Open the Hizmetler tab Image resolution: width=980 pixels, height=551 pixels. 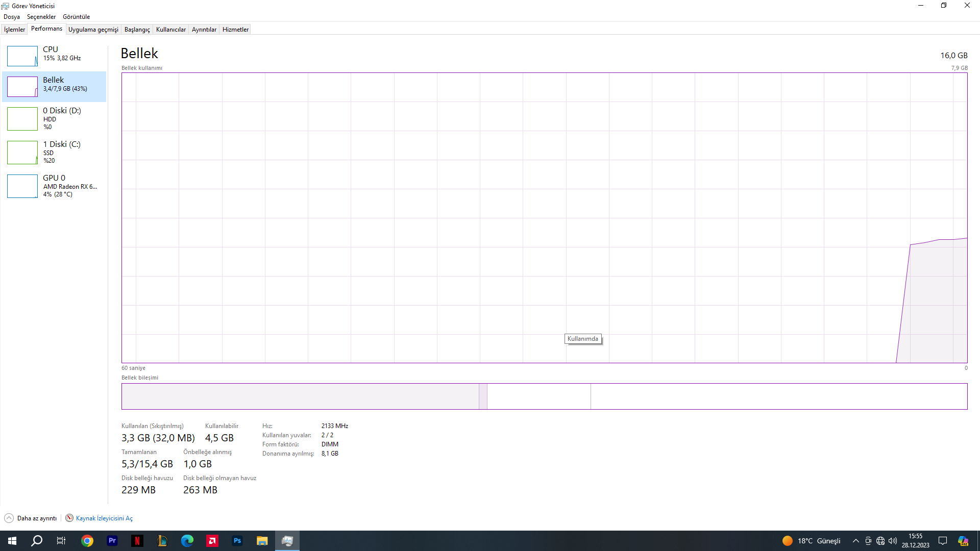(235, 30)
